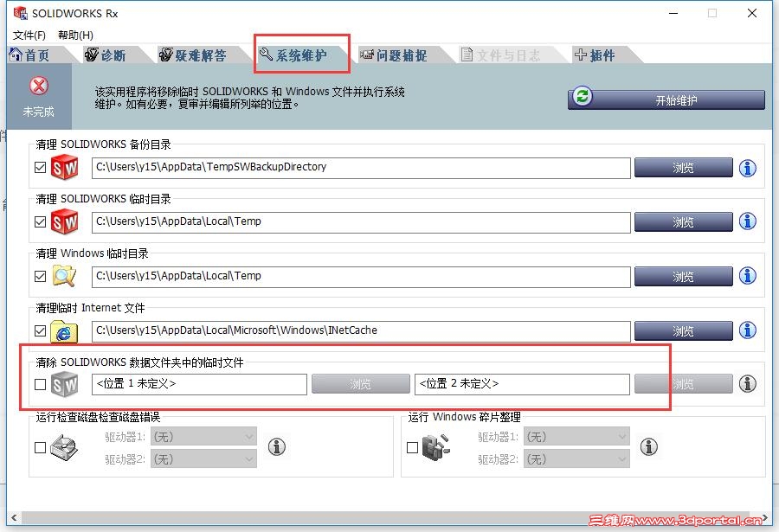
Task: Click 浏览 next to the backup directory path
Action: pyautogui.click(x=683, y=168)
